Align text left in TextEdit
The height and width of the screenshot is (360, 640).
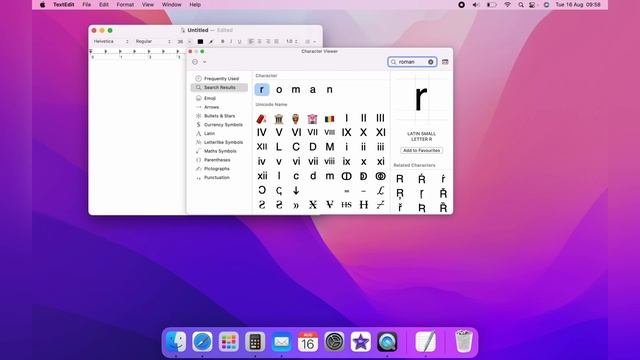click(x=251, y=42)
